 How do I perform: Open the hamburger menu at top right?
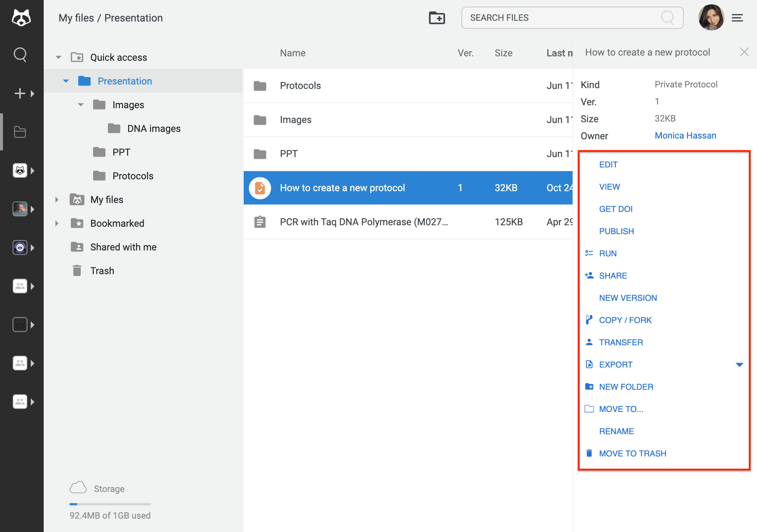737,18
